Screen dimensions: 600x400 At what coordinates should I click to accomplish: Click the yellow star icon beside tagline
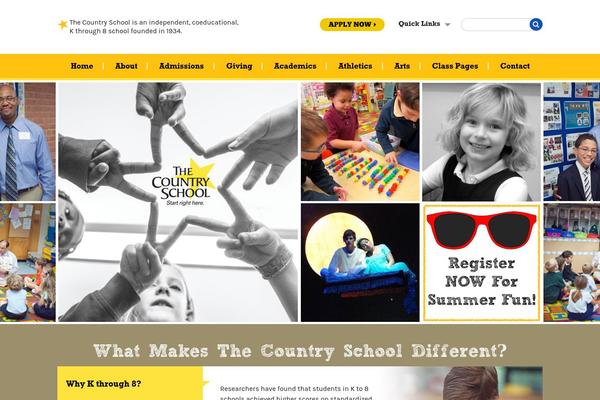[63, 24]
